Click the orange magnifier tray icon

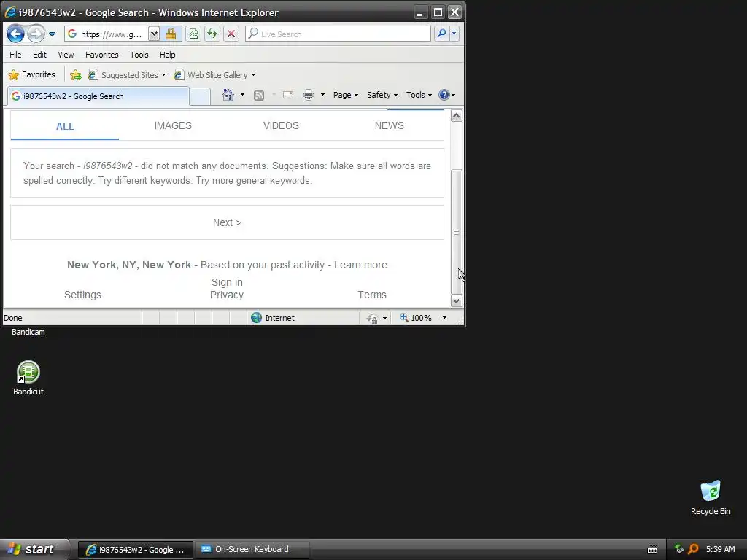[693, 549]
